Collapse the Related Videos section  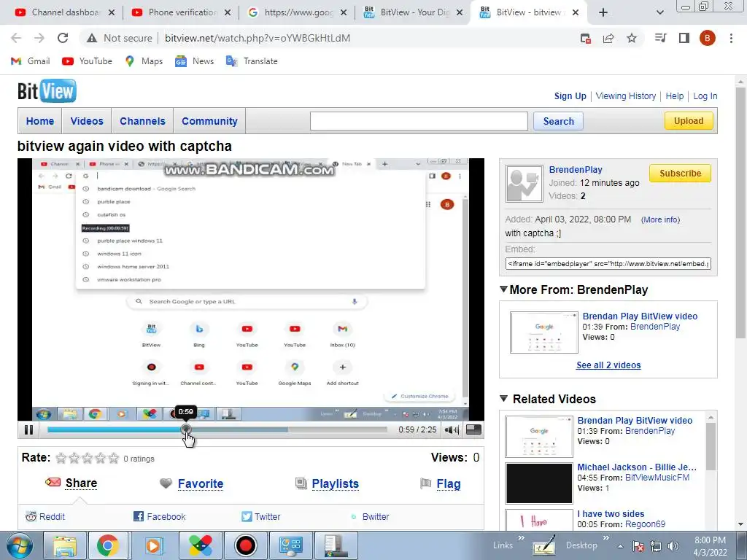pyautogui.click(x=503, y=398)
